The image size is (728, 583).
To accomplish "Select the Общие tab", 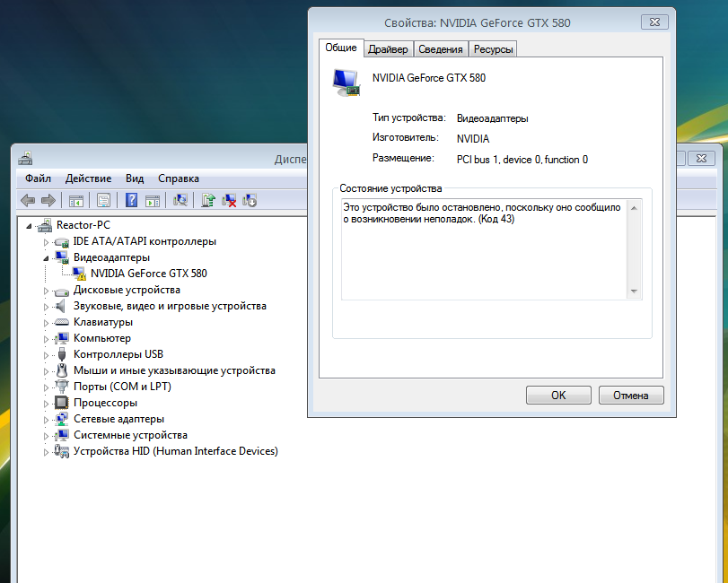I will pos(341,48).
